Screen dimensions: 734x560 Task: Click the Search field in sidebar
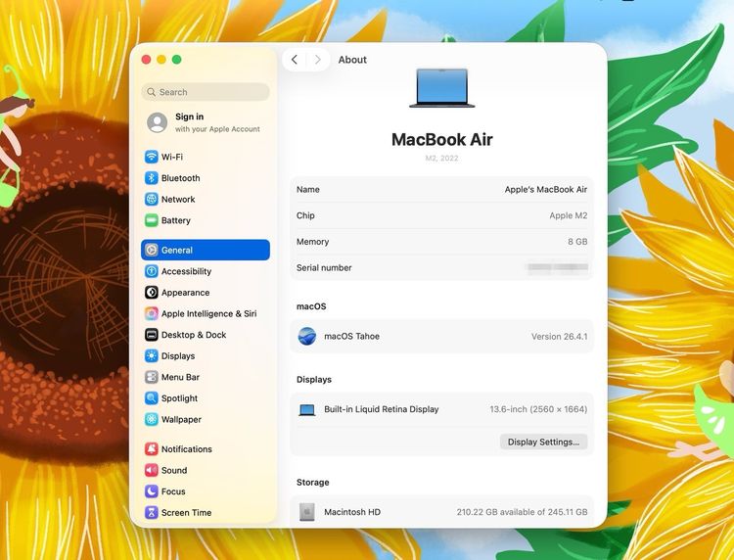pyautogui.click(x=206, y=92)
